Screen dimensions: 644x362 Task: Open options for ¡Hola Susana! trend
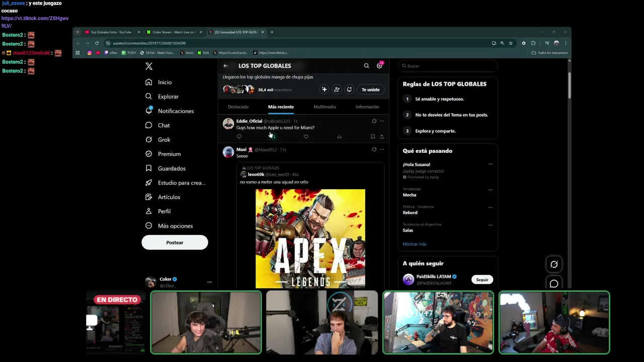point(491,164)
